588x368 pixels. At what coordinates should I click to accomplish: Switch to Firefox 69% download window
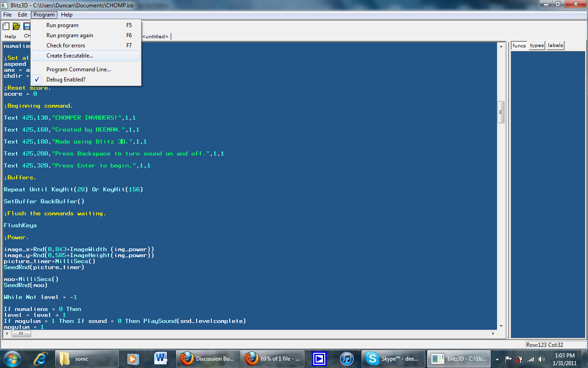273,358
